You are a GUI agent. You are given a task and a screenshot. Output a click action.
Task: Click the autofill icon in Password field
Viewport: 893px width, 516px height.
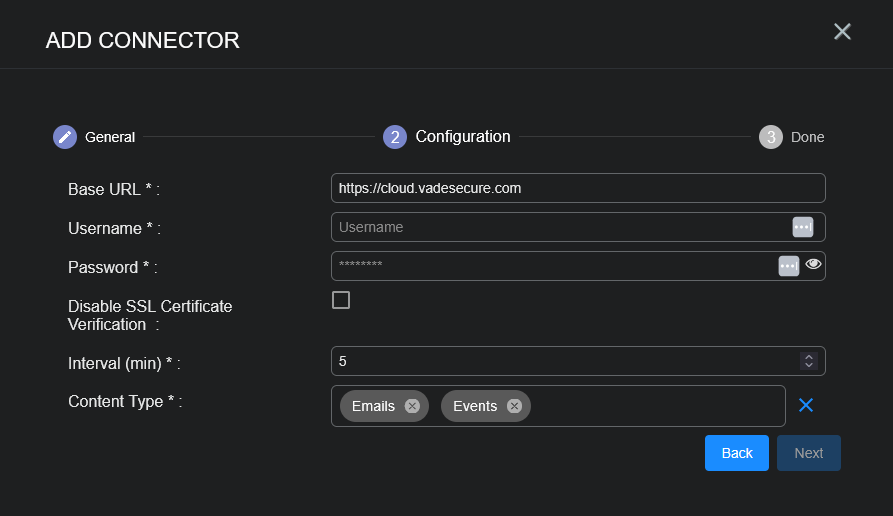(x=788, y=265)
